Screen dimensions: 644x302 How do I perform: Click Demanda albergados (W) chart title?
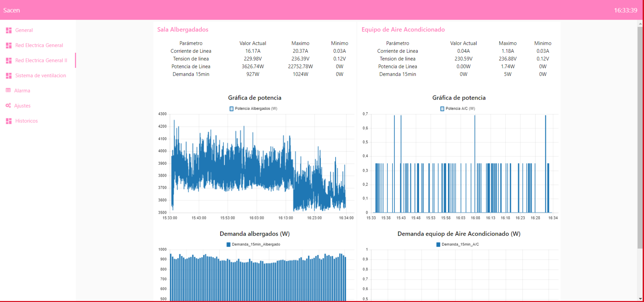click(255, 234)
